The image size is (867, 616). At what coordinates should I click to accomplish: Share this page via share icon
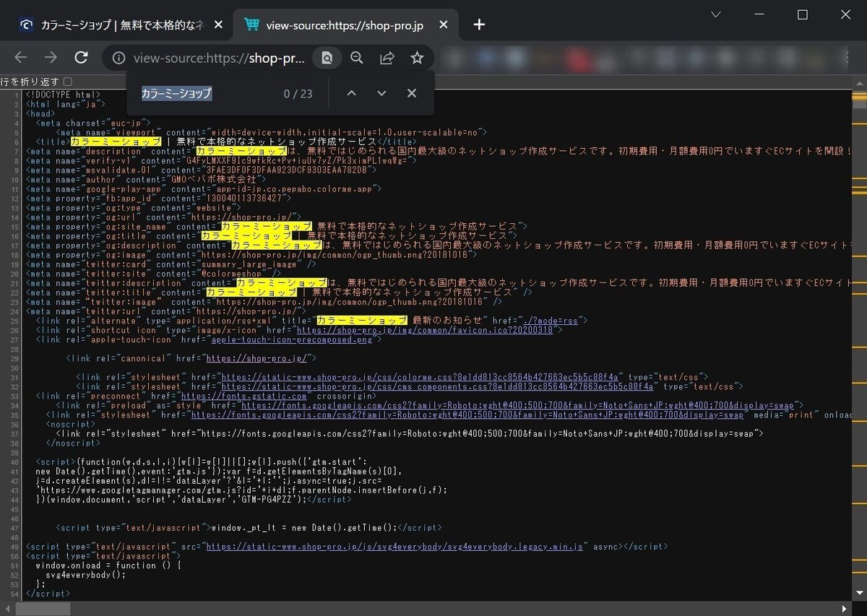[x=387, y=58]
